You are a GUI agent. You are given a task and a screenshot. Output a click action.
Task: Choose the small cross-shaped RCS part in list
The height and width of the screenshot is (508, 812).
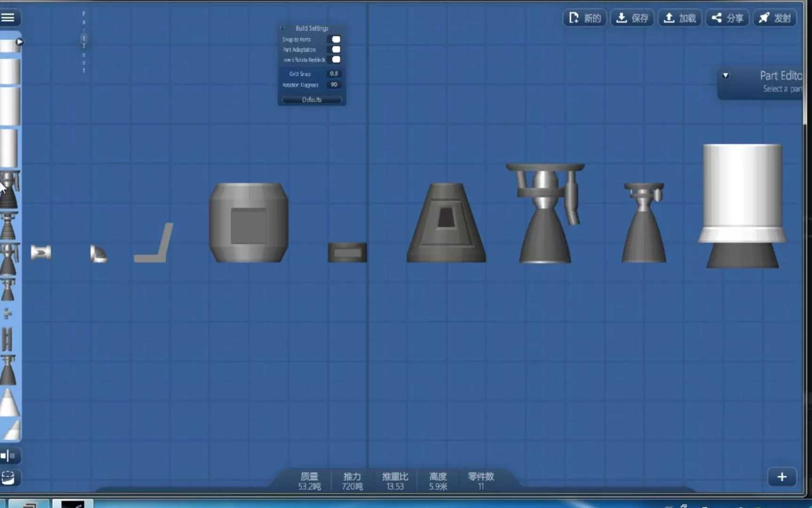click(x=8, y=313)
